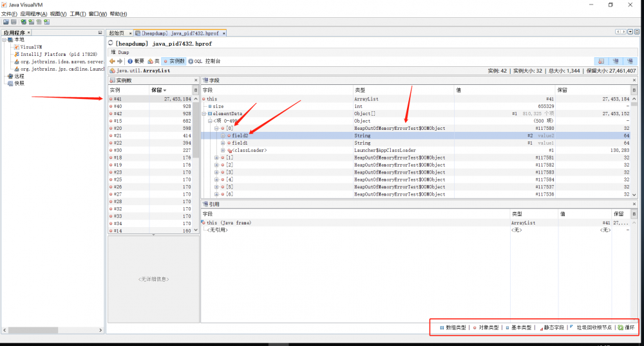Close the java_pid7432.hprof heapdump tab
The image size is (644, 346).
pos(224,33)
